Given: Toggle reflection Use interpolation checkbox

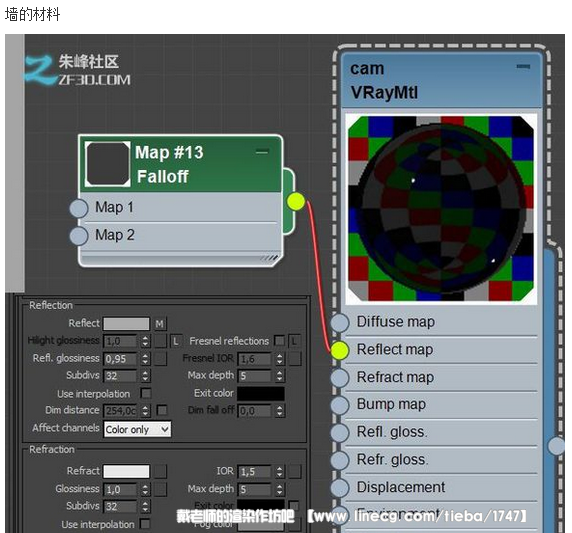Looking at the screenshot, I should click(x=146, y=393).
